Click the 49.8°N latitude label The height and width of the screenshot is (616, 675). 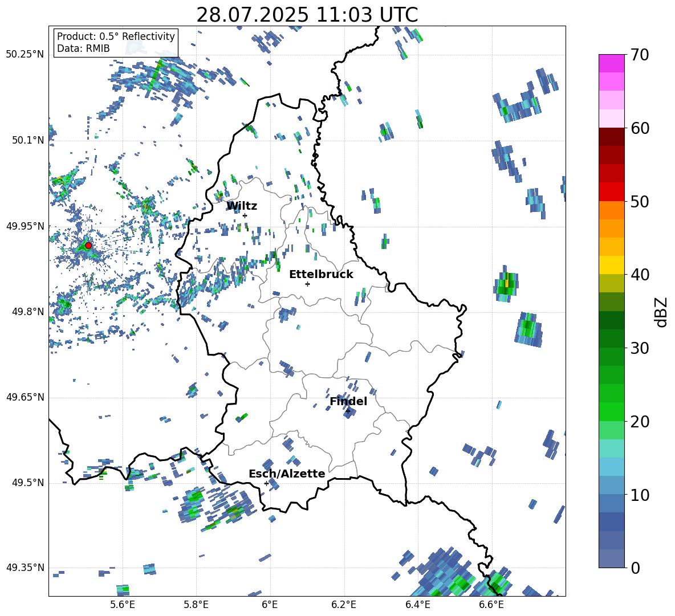[29, 312]
